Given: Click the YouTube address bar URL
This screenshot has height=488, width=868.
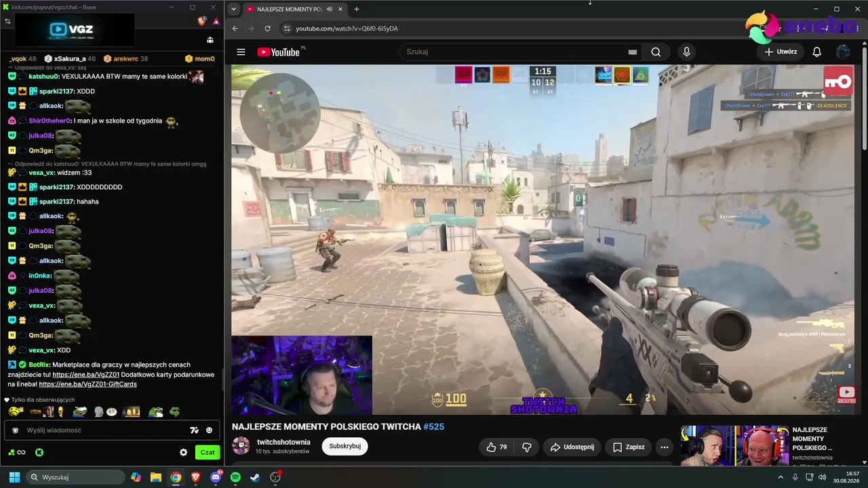Looking at the screenshot, I should (x=347, y=28).
